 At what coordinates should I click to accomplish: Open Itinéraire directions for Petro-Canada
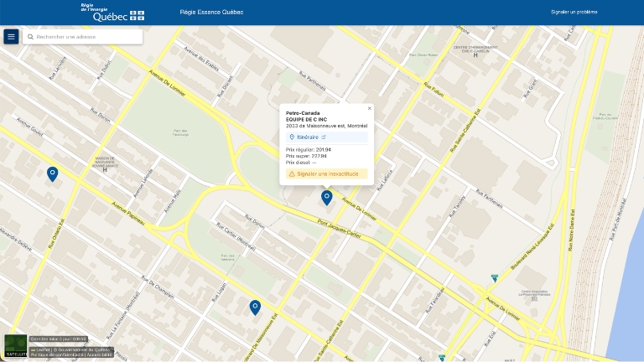pos(326,137)
